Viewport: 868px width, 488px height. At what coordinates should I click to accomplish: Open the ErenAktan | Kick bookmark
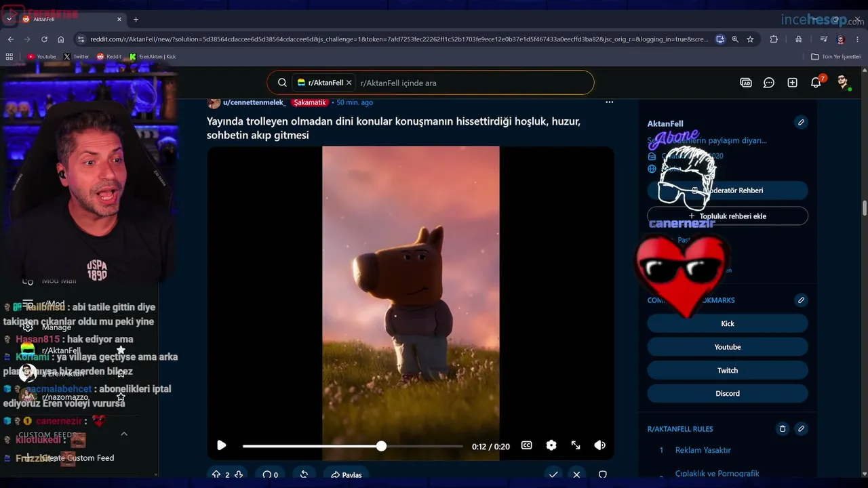(x=153, y=57)
